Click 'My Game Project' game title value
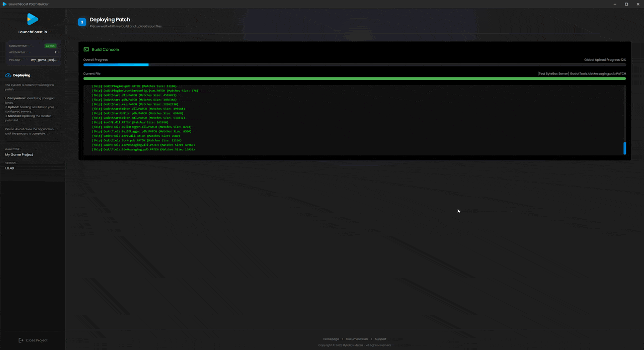Viewport: 644px width, 350px height. point(19,155)
